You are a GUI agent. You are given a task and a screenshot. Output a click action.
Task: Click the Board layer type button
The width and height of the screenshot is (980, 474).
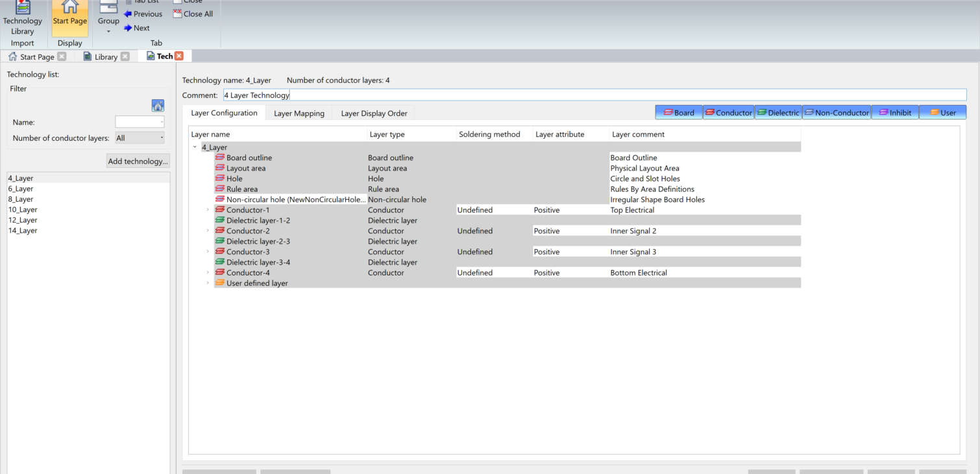(x=678, y=112)
